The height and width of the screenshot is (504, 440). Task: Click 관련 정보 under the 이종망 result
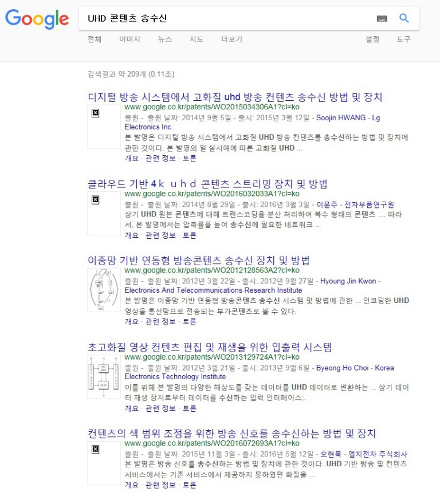click(x=160, y=321)
